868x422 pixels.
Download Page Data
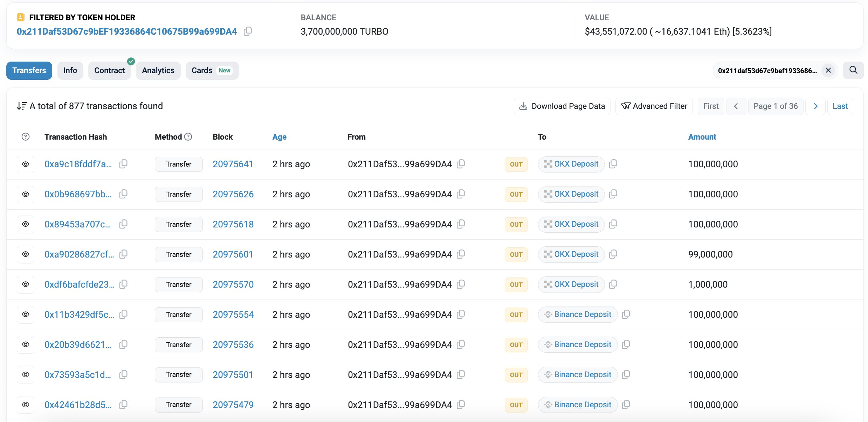562,106
